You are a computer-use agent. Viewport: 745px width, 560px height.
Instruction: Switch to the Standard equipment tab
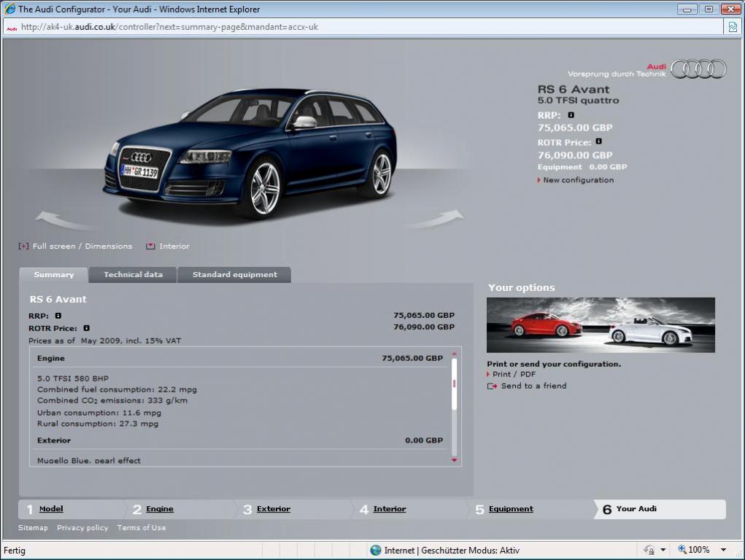(x=234, y=275)
